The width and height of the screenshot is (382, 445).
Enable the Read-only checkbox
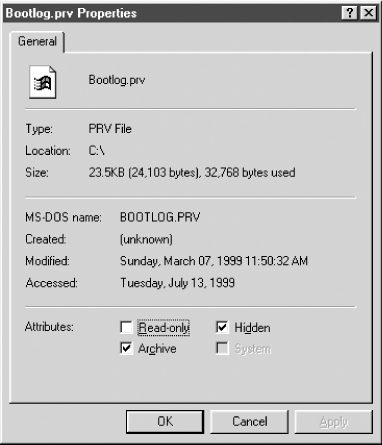click(x=126, y=327)
